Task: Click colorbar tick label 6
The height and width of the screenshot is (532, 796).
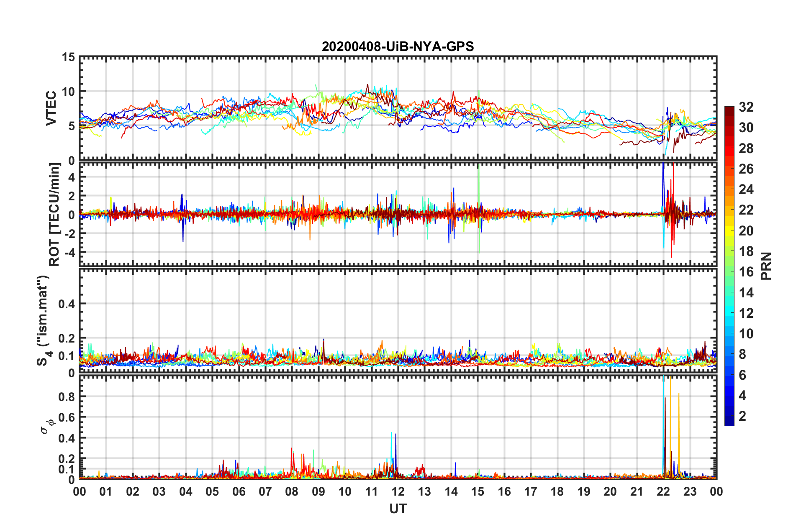Action: (742, 375)
